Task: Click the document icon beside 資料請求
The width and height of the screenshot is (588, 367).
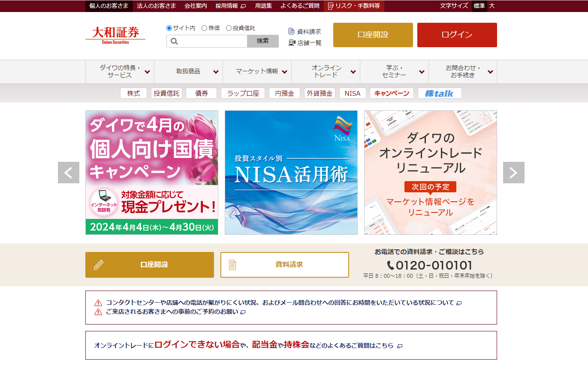Action: [x=292, y=31]
